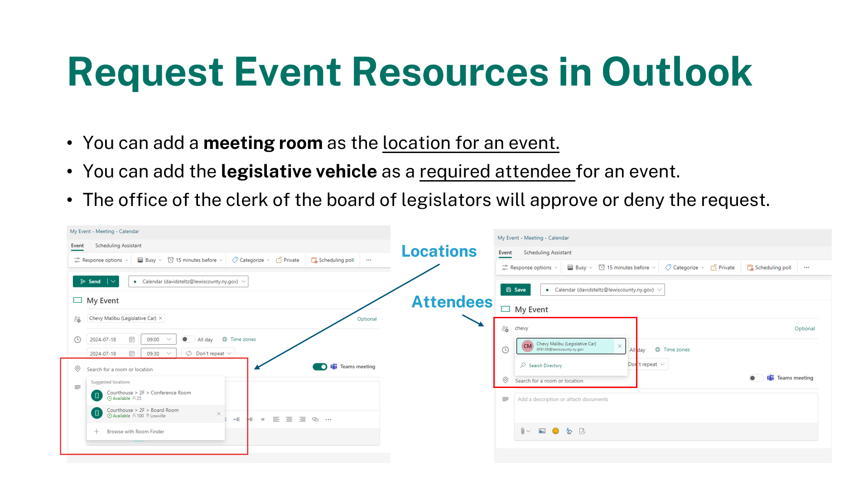Open Calendar account dropdown in Send window
Screen dimensions: 868x488
tap(188, 281)
